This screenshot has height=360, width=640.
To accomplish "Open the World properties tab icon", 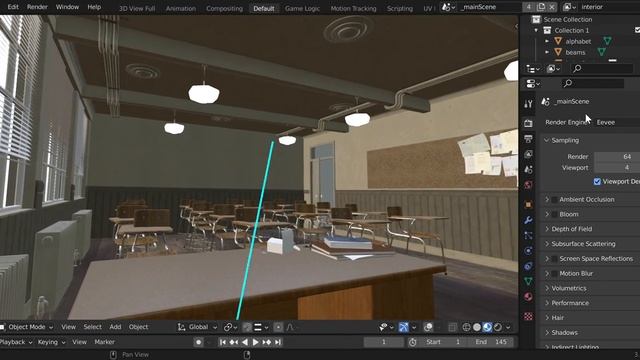I will (528, 184).
